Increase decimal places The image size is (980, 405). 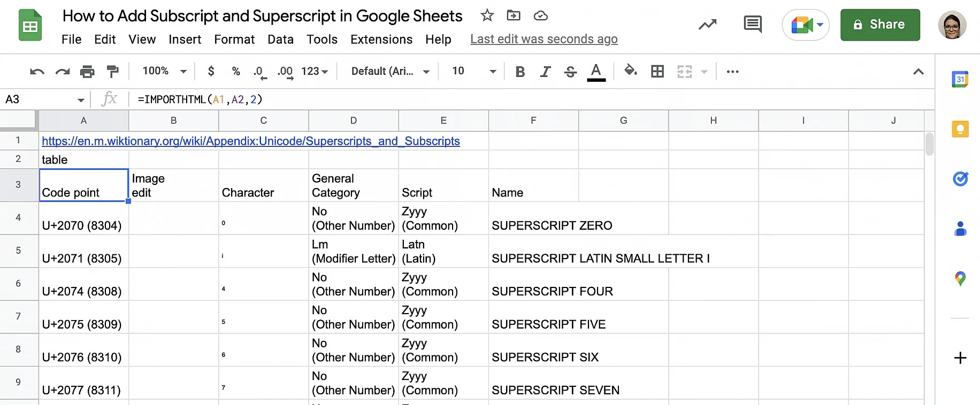click(x=285, y=72)
